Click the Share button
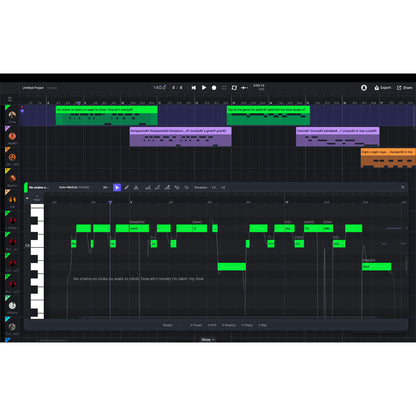416x416 pixels. pyautogui.click(x=404, y=88)
